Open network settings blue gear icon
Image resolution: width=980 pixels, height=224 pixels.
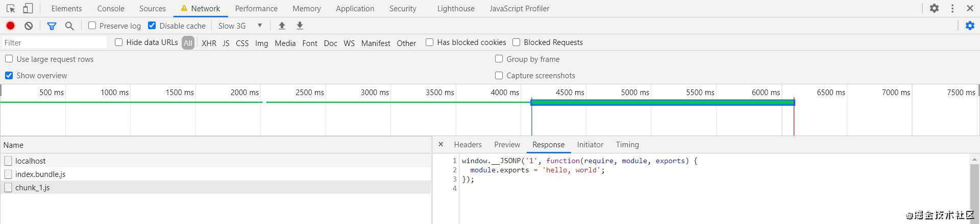coord(970,26)
